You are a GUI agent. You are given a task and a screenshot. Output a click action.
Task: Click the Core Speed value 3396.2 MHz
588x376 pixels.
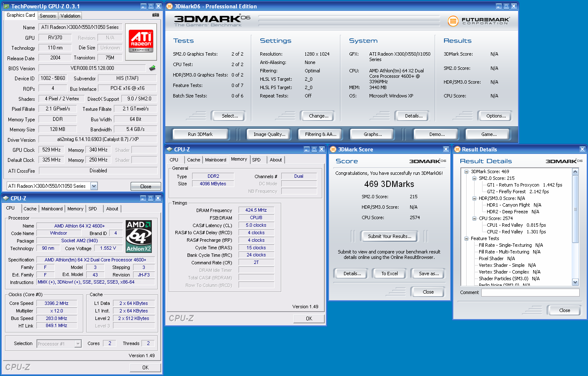tap(56, 303)
